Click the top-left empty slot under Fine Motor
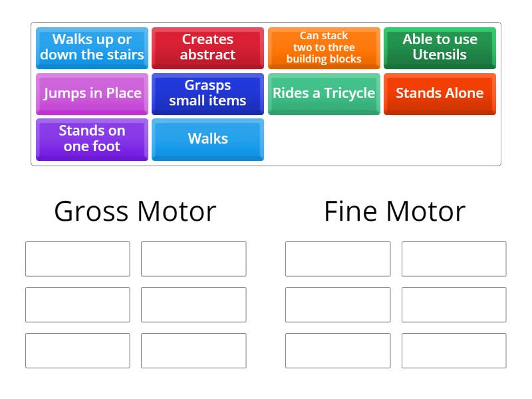The width and height of the screenshot is (532, 399). 338,259
